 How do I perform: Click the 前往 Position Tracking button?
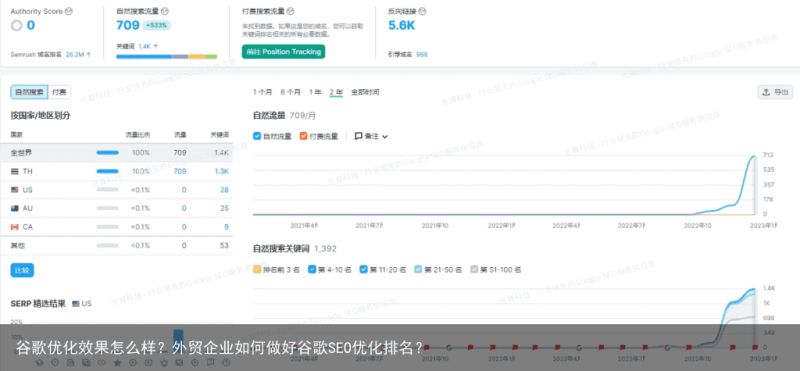tap(283, 52)
